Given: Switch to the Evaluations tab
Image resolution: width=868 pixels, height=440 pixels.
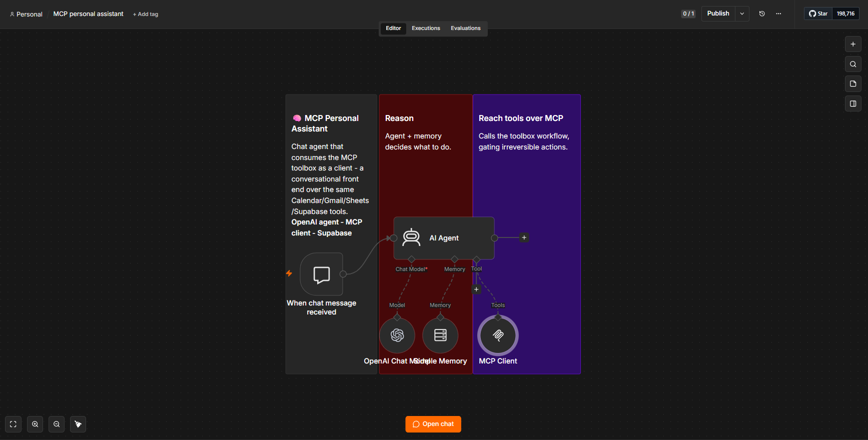Looking at the screenshot, I should click(x=466, y=28).
